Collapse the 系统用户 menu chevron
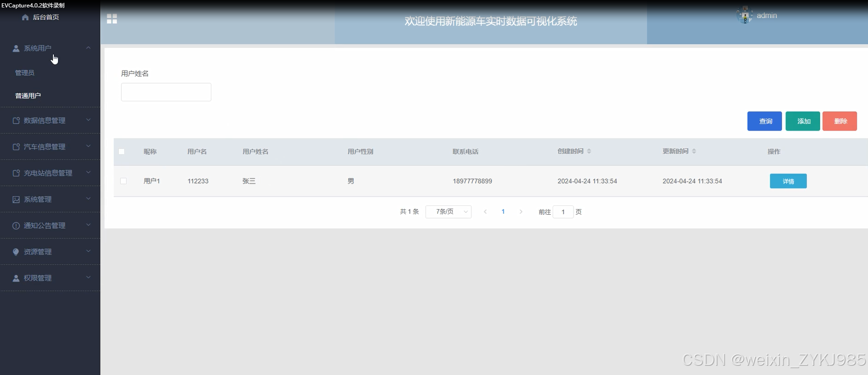 tap(88, 48)
